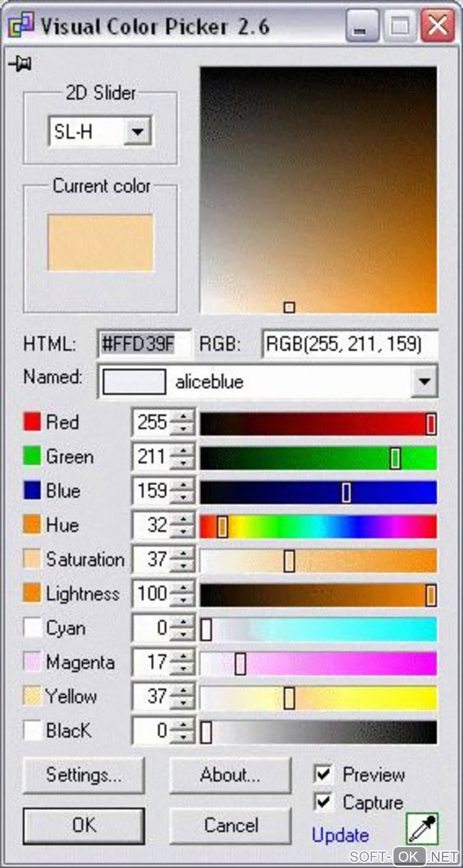The width and height of the screenshot is (463, 868).
Task: Open the Named color dropdown arrow
Action: 424,382
